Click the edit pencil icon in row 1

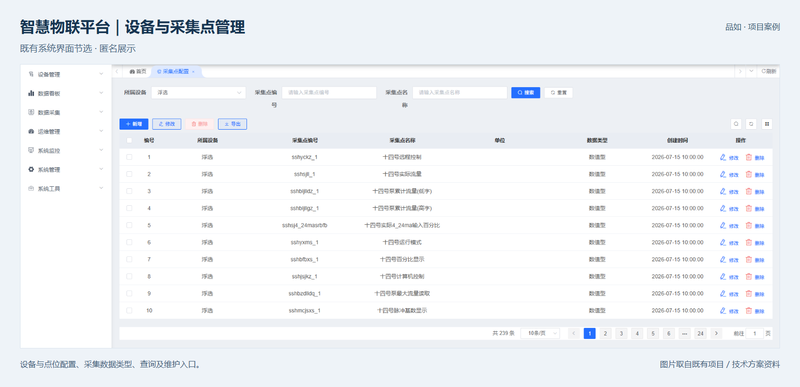click(x=722, y=158)
